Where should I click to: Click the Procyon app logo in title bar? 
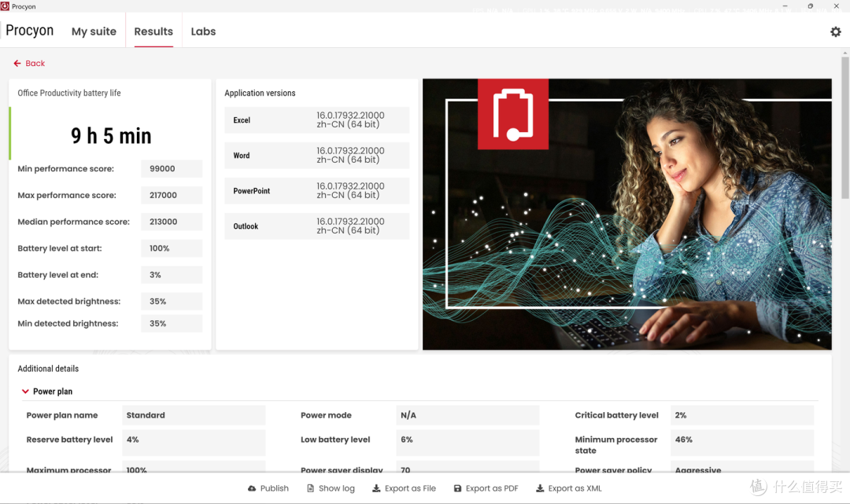click(5, 6)
